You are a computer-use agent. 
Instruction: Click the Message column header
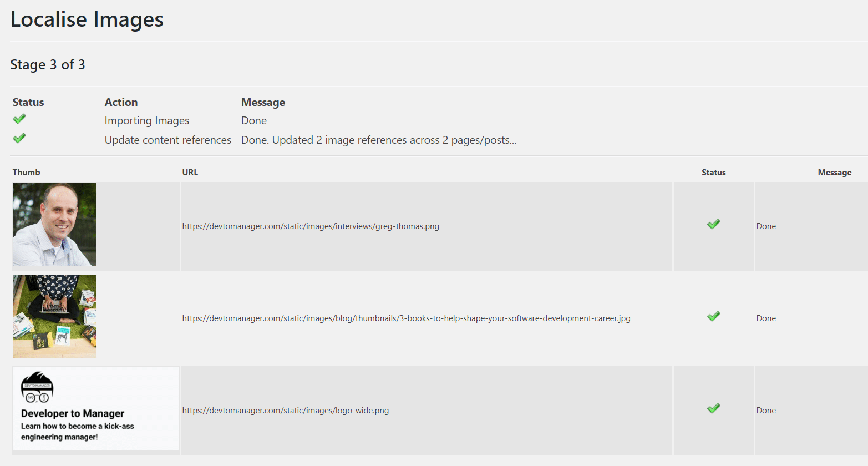(835, 173)
